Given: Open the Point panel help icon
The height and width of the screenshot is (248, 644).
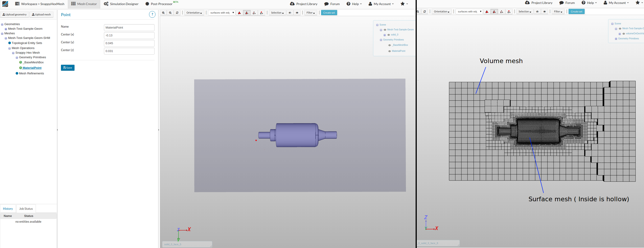Looking at the screenshot, I should tap(152, 15).
